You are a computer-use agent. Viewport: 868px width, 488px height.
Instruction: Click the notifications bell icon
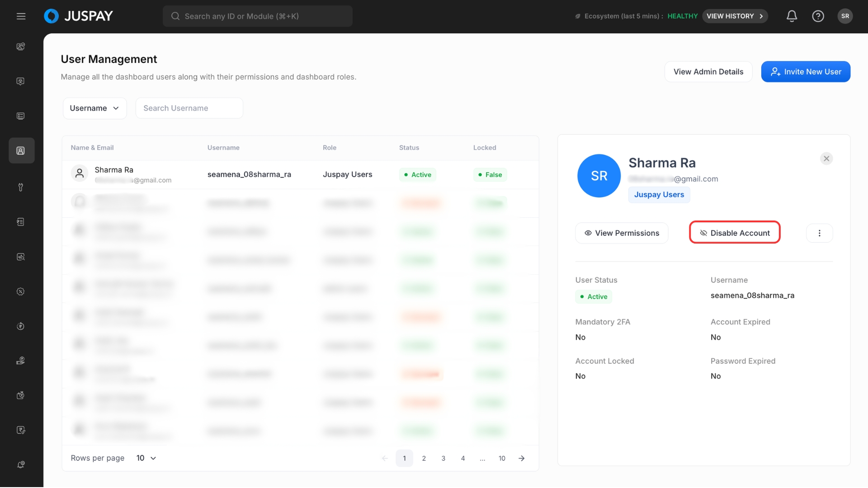(792, 16)
